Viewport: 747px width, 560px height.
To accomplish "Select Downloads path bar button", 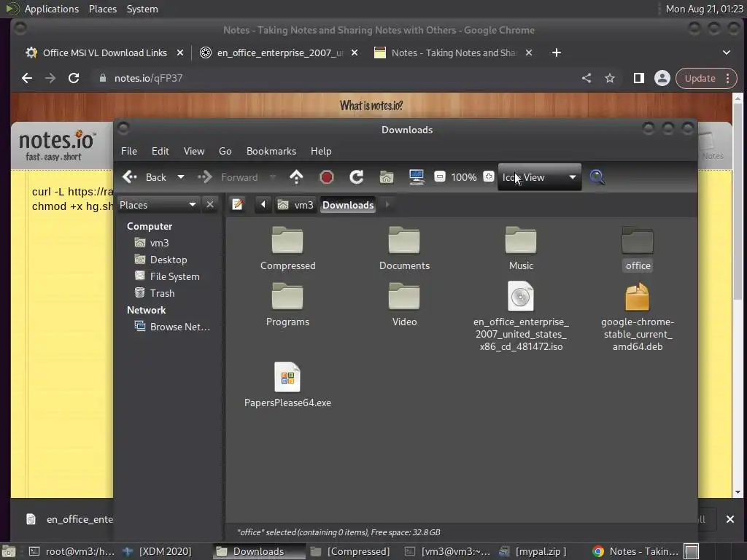I will click(348, 205).
